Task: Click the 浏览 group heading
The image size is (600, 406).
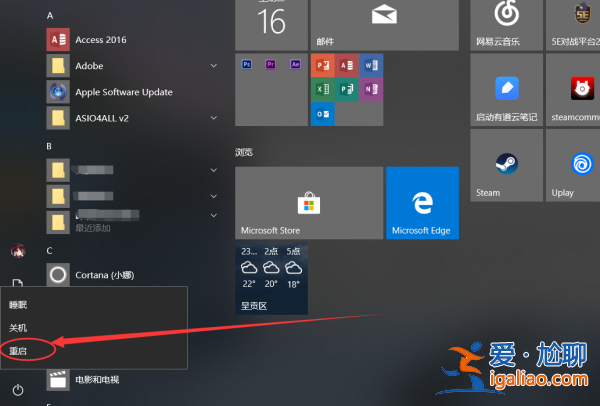Action: (x=244, y=152)
